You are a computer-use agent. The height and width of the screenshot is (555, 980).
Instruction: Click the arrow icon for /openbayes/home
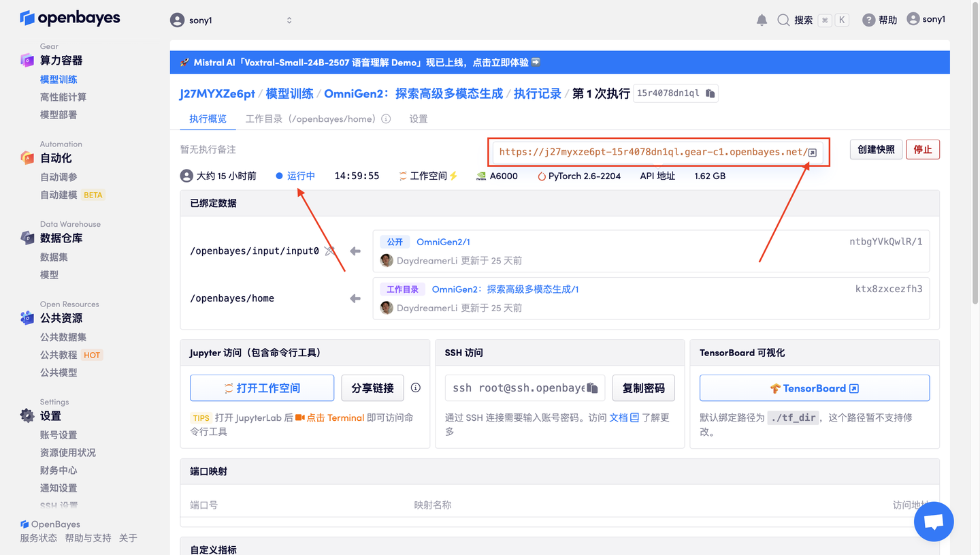coord(355,298)
